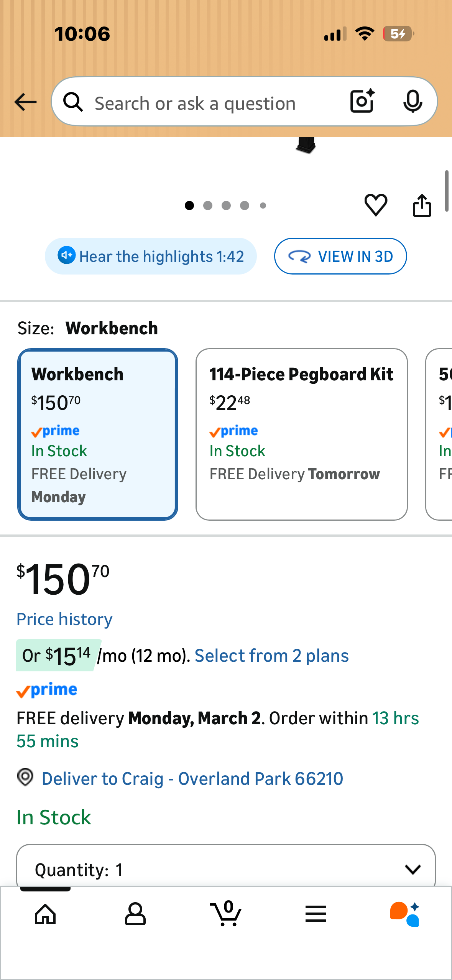This screenshot has height=980, width=452.
Task: Select the Workbench size option
Action: pyautogui.click(x=98, y=434)
